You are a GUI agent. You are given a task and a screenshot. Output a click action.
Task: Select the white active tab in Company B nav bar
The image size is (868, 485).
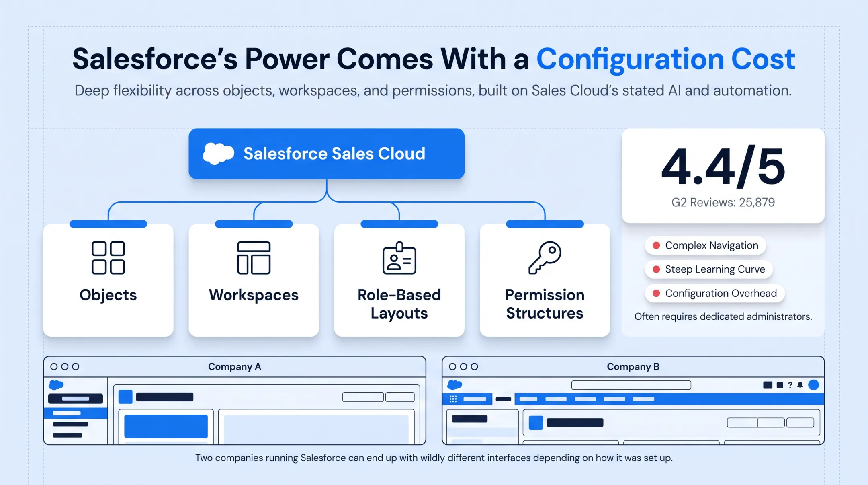(503, 399)
